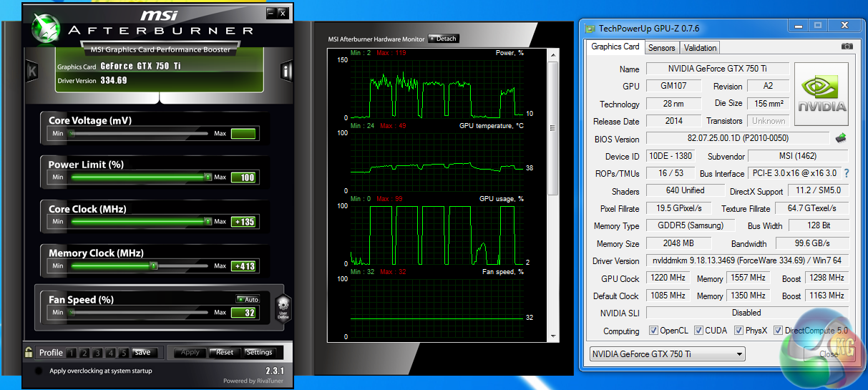Screen dimensions: 868x390
Task: Click the Memory Type GDDR5 (Samsung) field
Action: 690,225
